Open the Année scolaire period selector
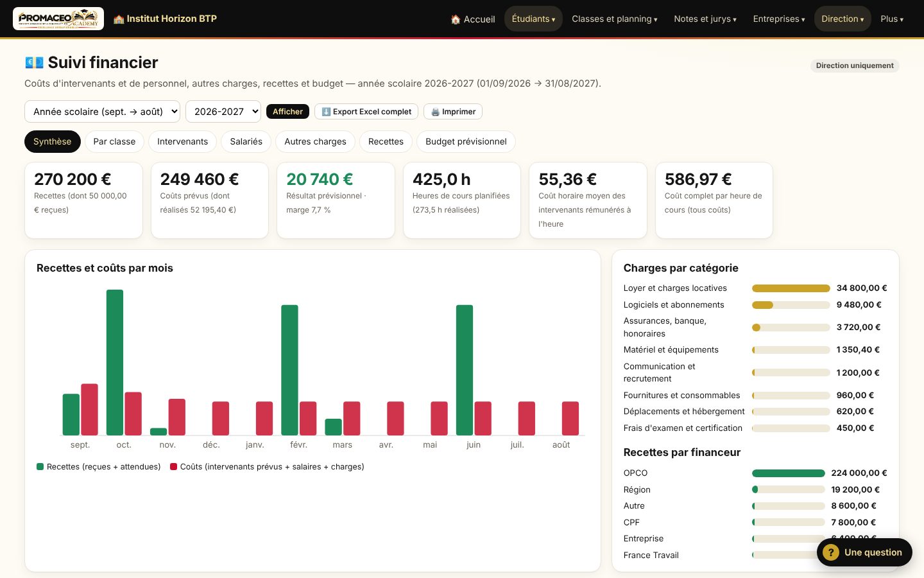Image resolution: width=924 pixels, height=578 pixels. (x=102, y=111)
